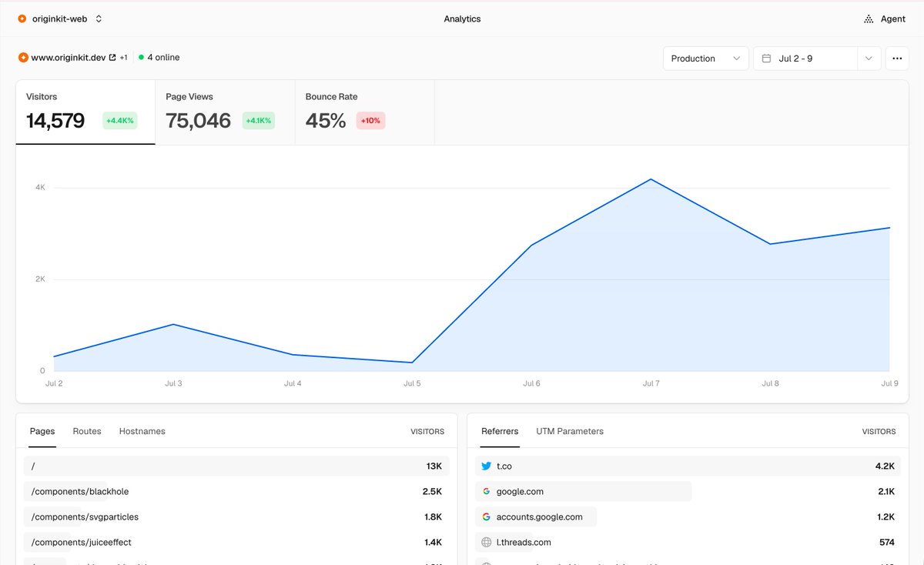
Task: Select the l.threads.com referrer row
Action: 688,542
